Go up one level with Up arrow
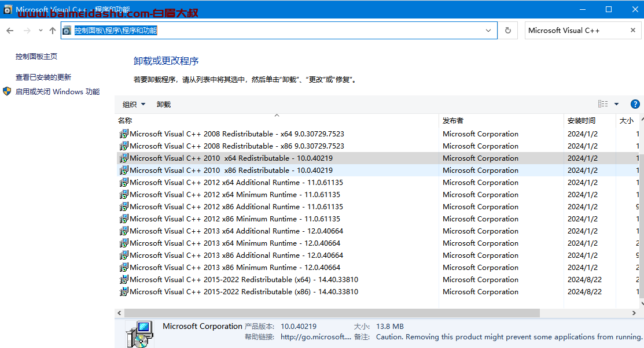Viewport: 644px width, 348px height. tap(53, 31)
